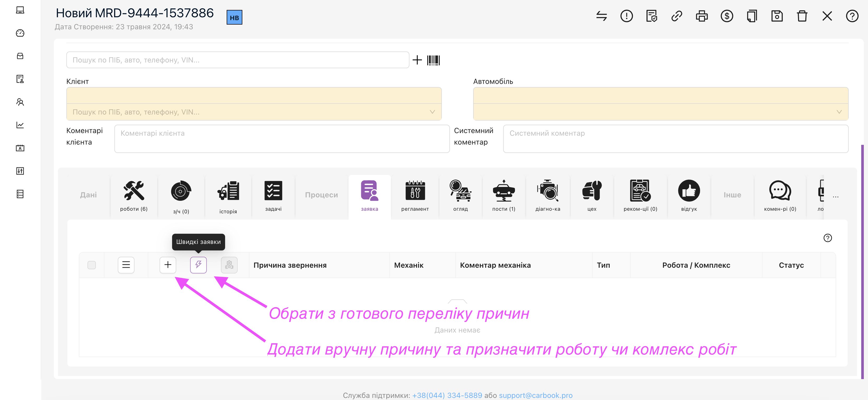This screenshot has width=868, height=400.
Task: Click the +38(044) 334-5889 phone link
Action: tap(447, 395)
